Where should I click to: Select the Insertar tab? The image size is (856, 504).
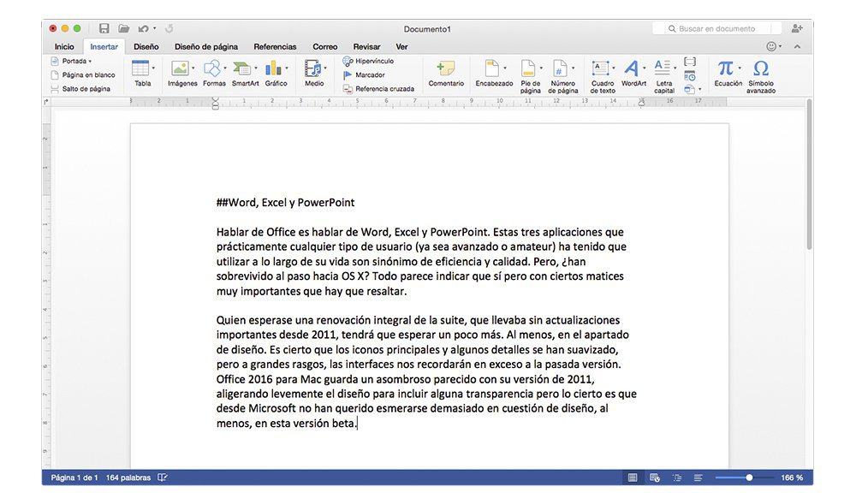[104, 47]
